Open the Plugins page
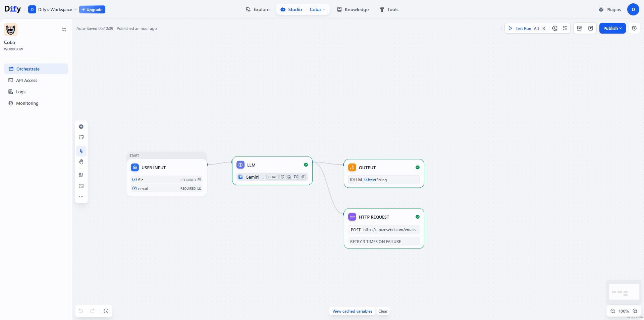 tap(610, 9)
